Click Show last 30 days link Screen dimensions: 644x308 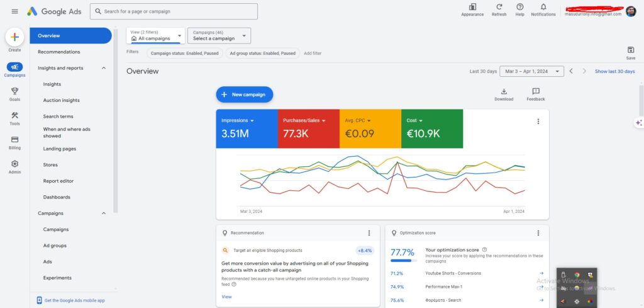click(x=614, y=71)
